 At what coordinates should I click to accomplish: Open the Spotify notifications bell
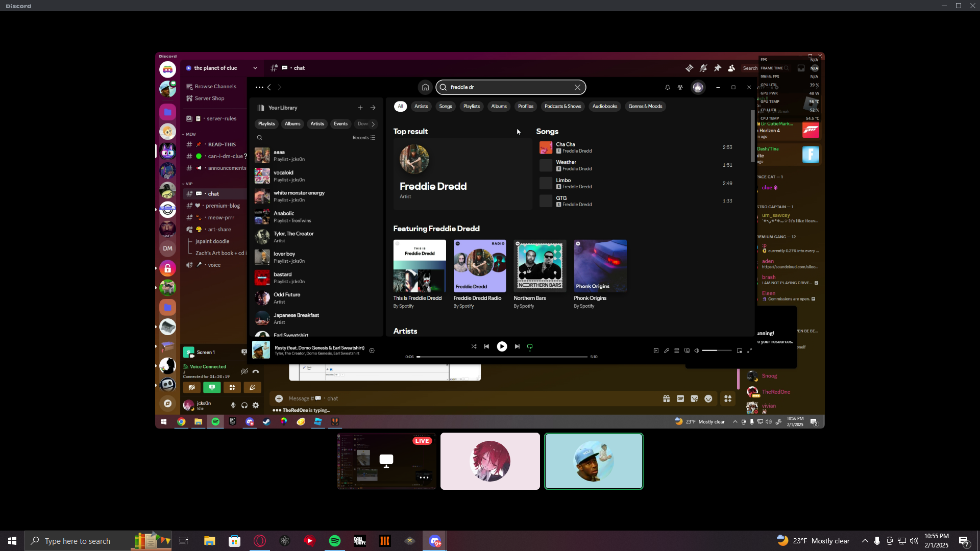coord(667,87)
